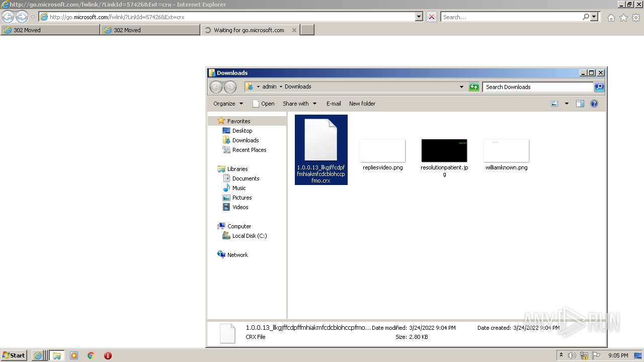Open a new IE tab

(307, 30)
